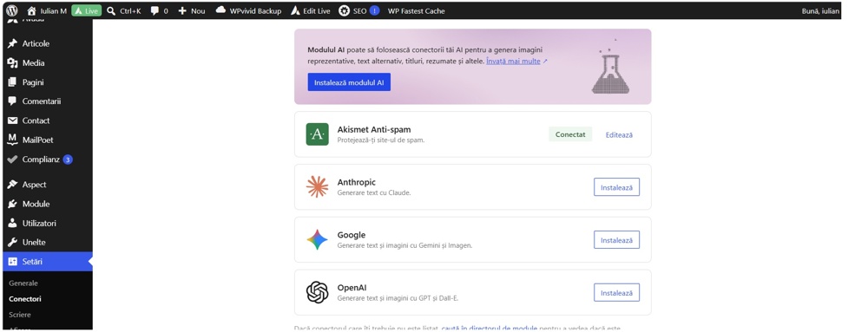
Task: Click the Pagini pages icon
Action: coord(13,82)
